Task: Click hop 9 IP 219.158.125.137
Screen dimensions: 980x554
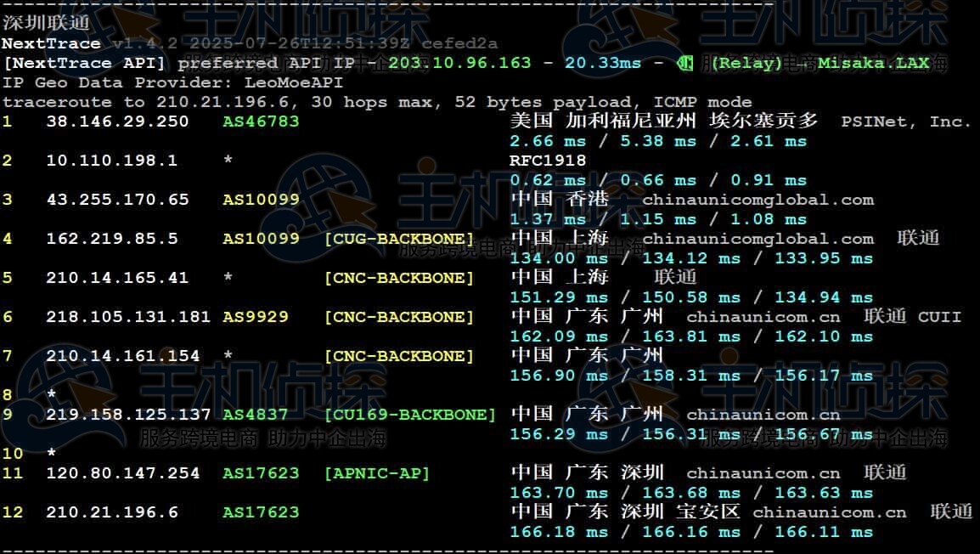Action: [x=128, y=415]
